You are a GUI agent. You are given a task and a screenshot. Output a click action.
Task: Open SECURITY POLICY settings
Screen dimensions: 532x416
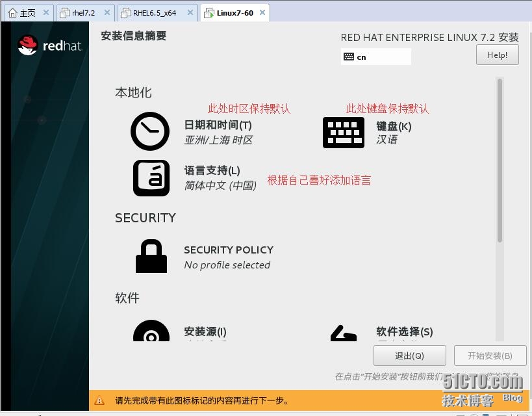(x=229, y=250)
